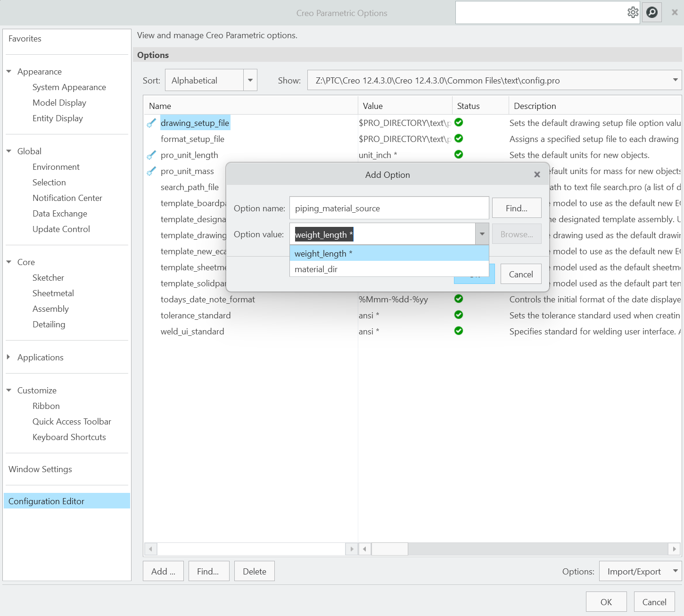Click the Option value input field

point(383,234)
